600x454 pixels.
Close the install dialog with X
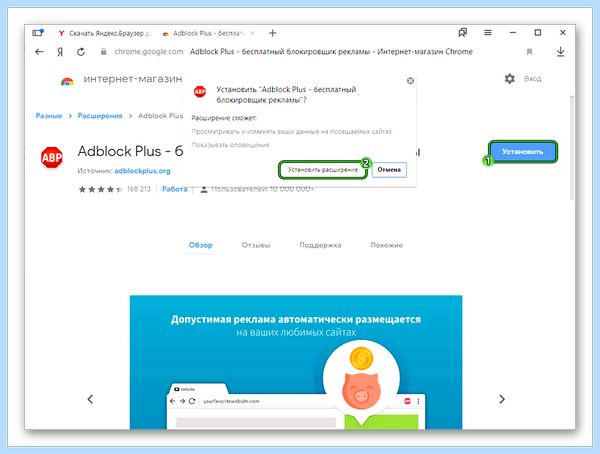(410, 81)
